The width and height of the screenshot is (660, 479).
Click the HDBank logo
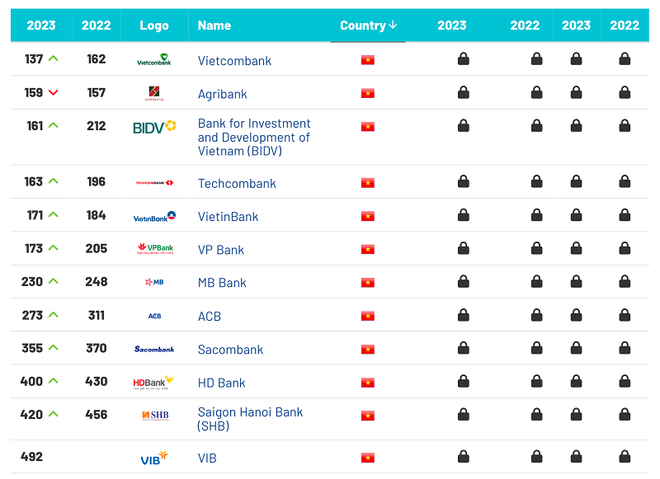[x=154, y=382]
